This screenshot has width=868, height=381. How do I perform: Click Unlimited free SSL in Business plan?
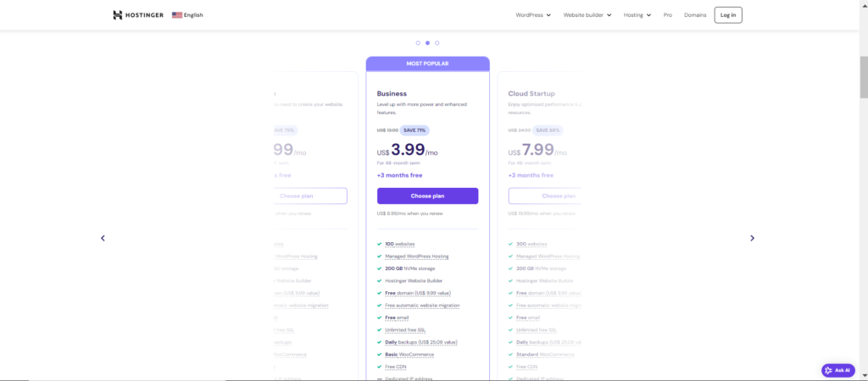(x=405, y=330)
